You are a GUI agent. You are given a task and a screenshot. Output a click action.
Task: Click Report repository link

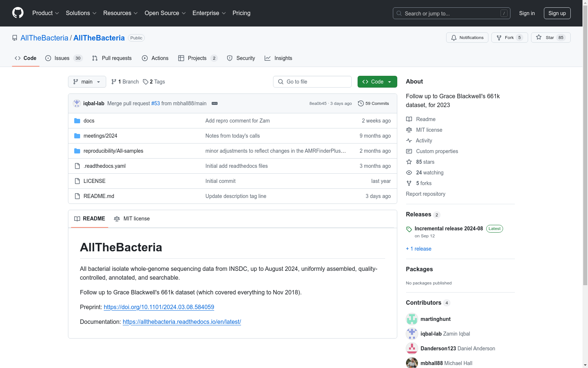426,194
